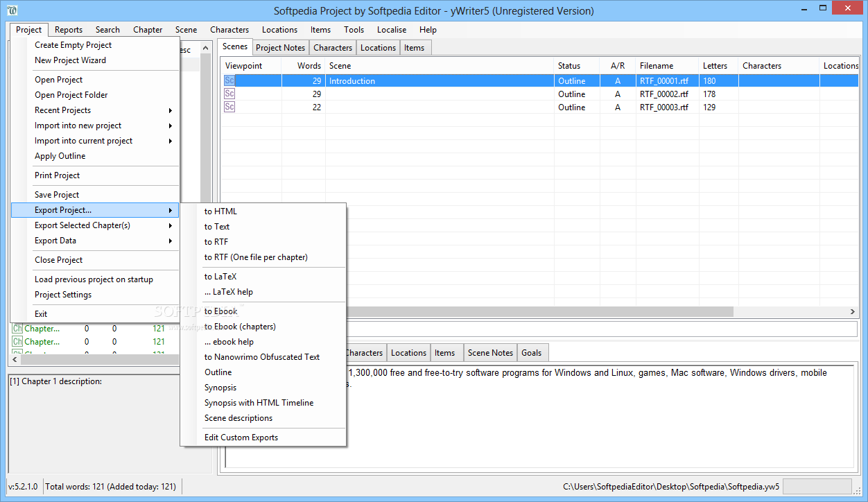Sort by Letters column header
This screenshot has height=502, width=868.
coord(718,66)
